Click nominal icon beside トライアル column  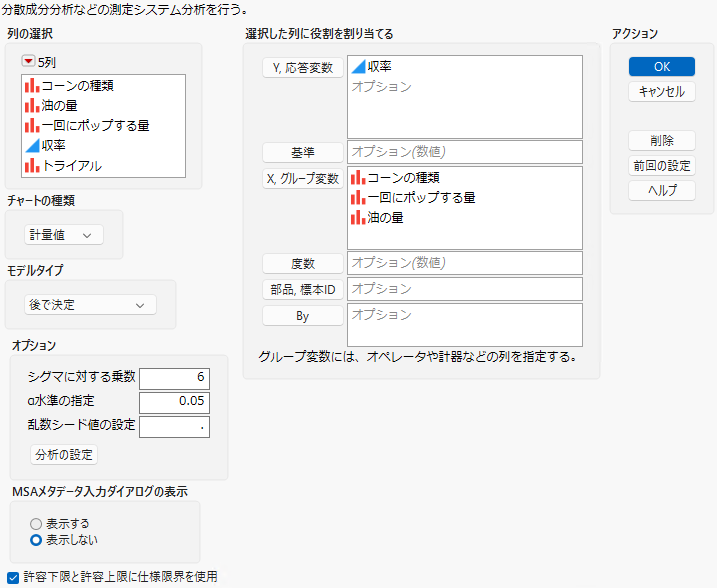(32, 166)
